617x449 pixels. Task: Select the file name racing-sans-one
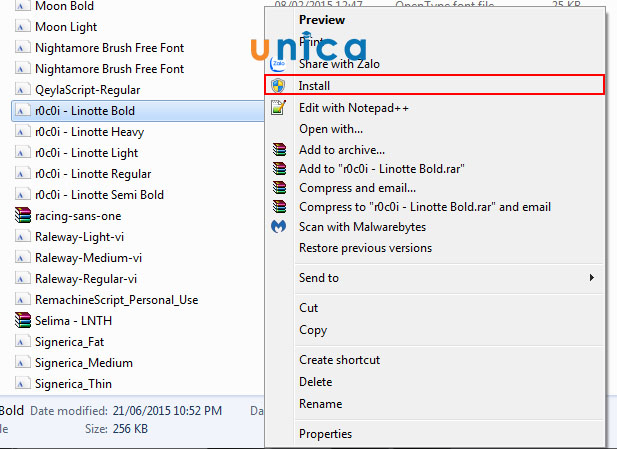point(78,216)
